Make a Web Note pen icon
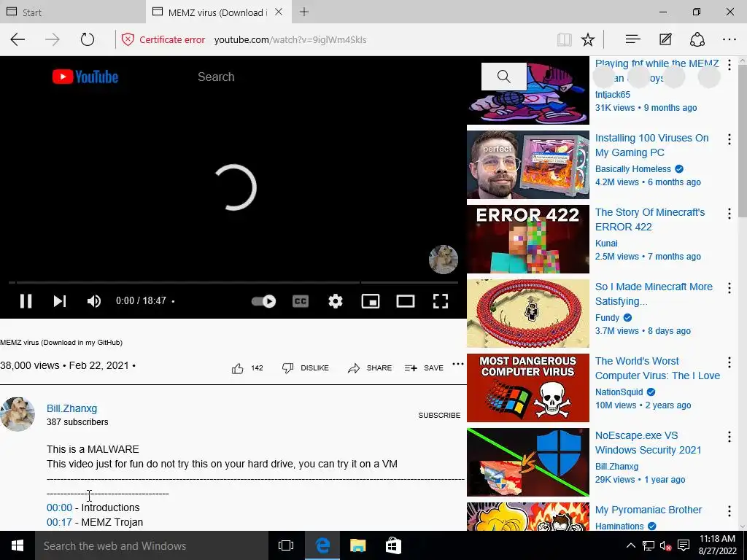 point(665,39)
